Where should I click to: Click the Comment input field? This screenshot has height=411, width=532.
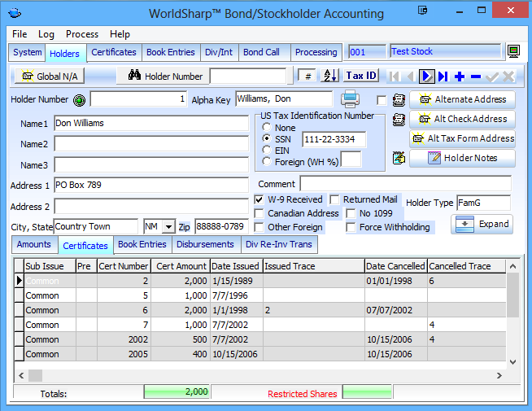tap(405, 184)
